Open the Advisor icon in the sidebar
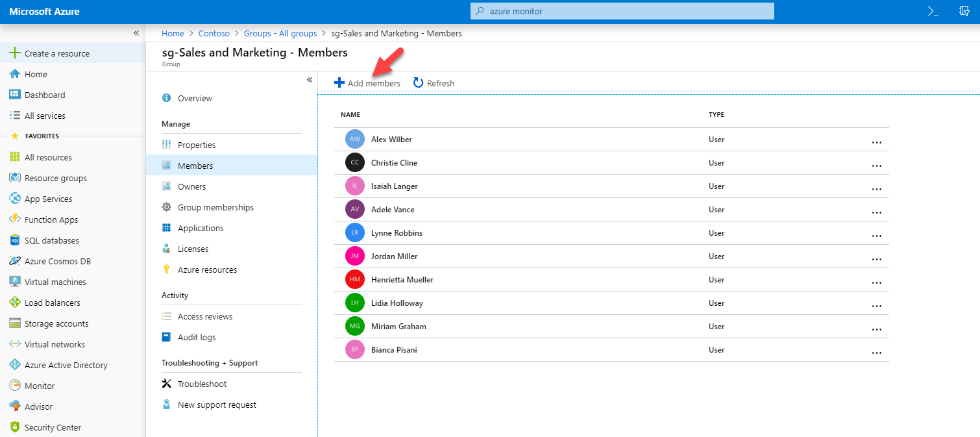 (15, 406)
